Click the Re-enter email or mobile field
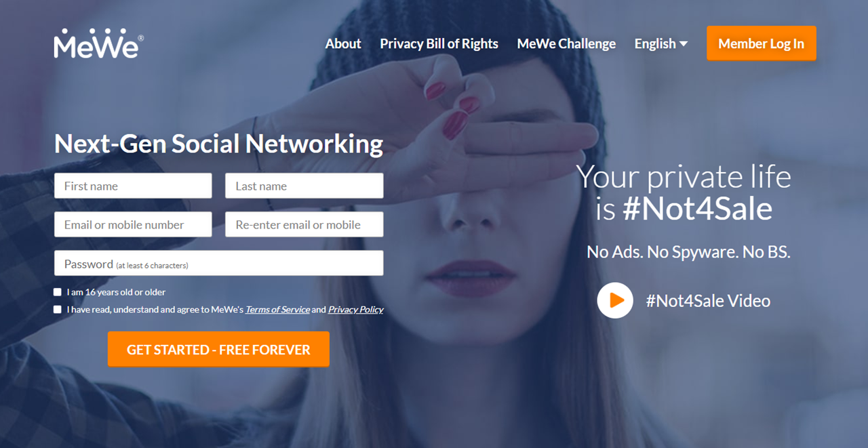The height and width of the screenshot is (448, 868). [304, 224]
